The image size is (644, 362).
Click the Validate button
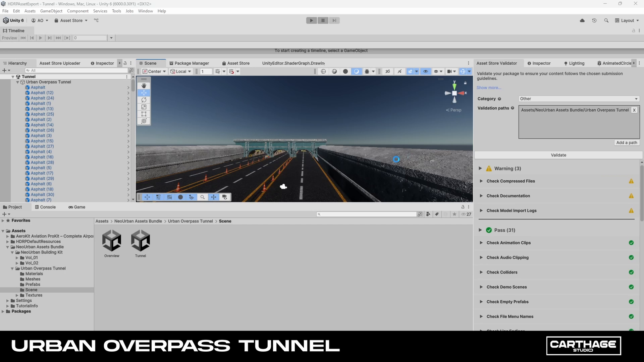558,155
